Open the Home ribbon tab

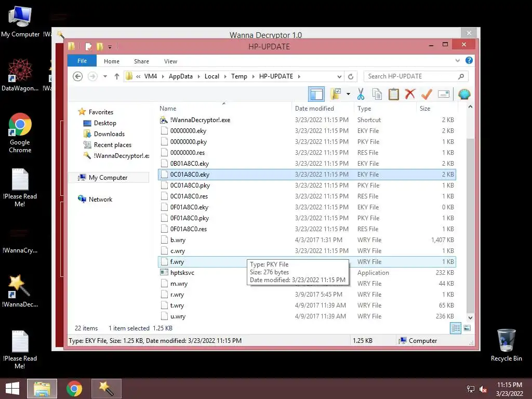point(112,61)
